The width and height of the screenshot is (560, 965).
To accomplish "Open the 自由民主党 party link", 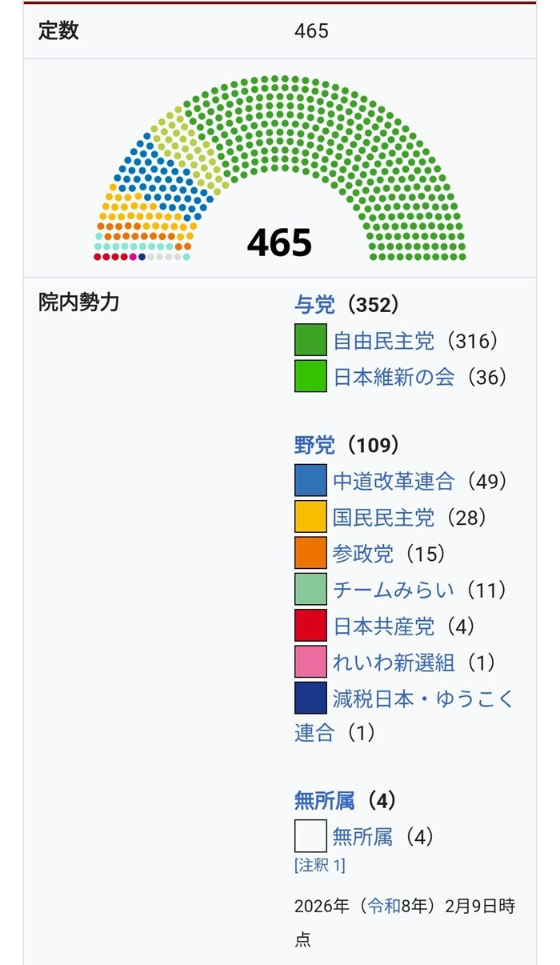I will coord(384,342).
